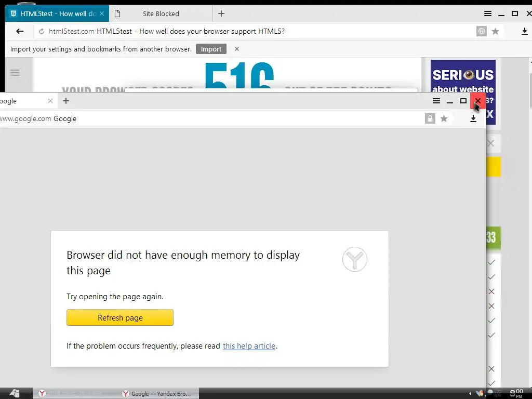Select the Google tab in front window
532x399 pixels.
tap(24, 101)
